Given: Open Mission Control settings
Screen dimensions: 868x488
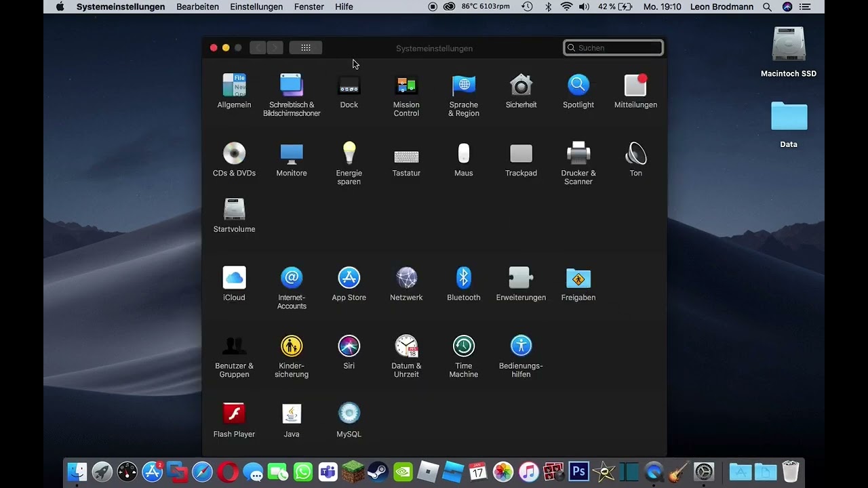Looking at the screenshot, I should tap(406, 95).
